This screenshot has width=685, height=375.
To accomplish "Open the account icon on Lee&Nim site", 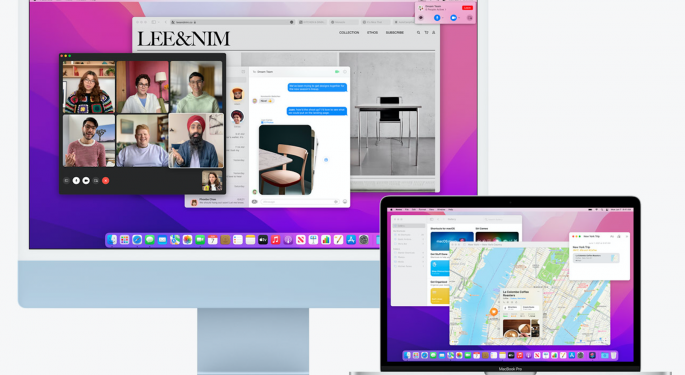I will click(x=433, y=33).
